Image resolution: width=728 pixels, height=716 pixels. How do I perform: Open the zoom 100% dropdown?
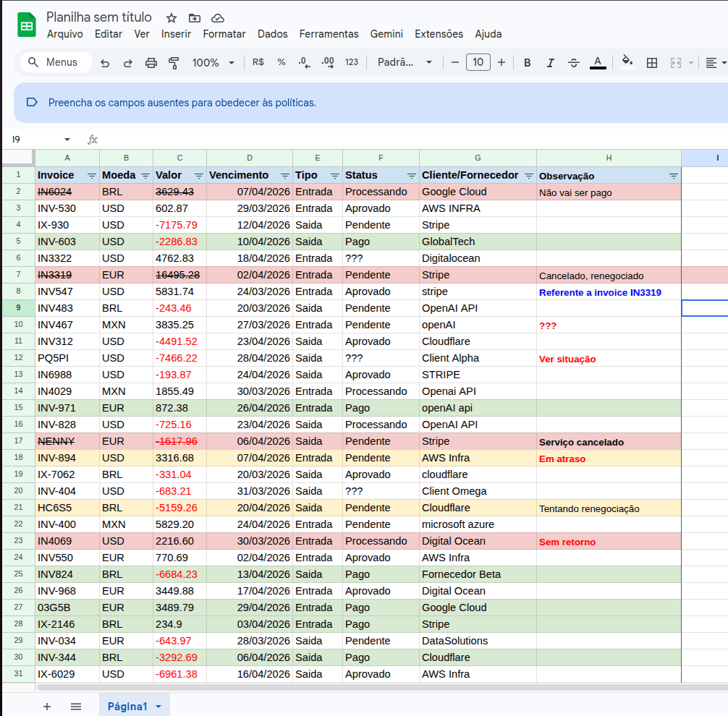[x=213, y=63]
